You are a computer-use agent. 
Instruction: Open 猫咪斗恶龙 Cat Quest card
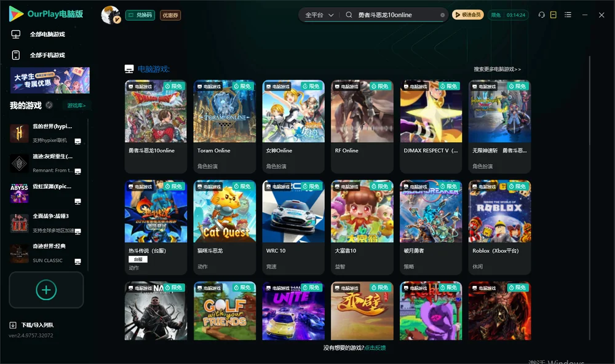click(x=224, y=227)
